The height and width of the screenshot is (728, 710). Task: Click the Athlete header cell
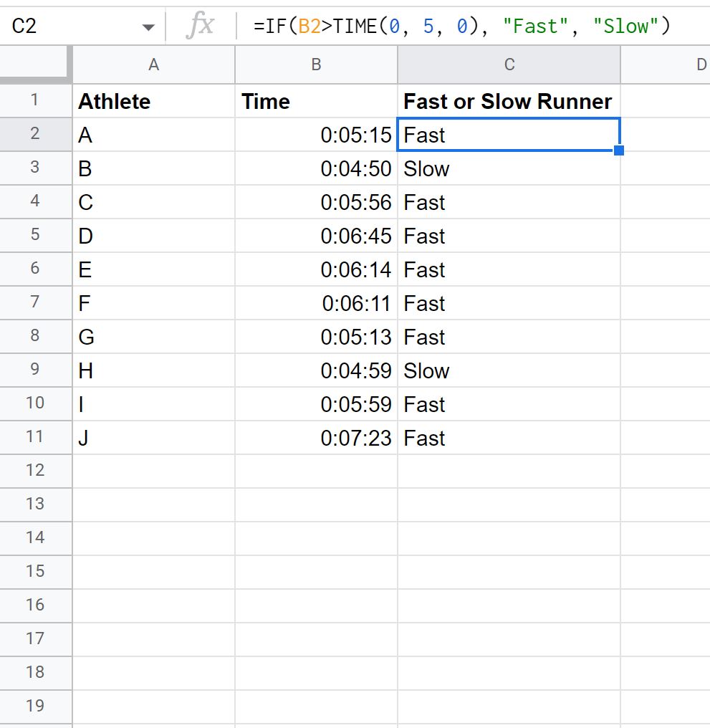(153, 101)
